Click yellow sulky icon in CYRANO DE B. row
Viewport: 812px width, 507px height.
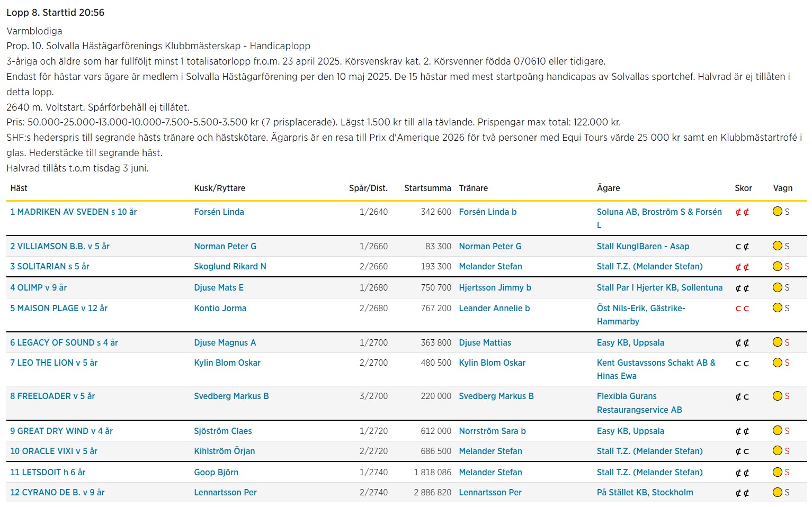click(778, 492)
